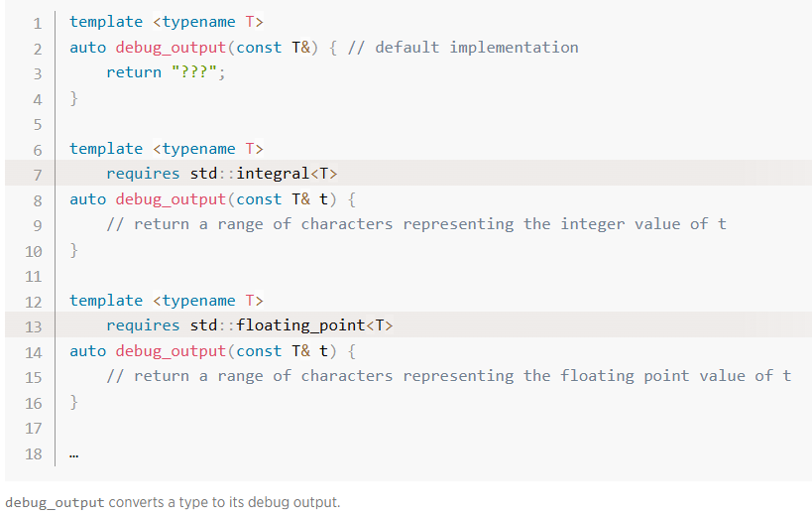
Task: Click line number 1 in the gutter
Action: coord(38,22)
